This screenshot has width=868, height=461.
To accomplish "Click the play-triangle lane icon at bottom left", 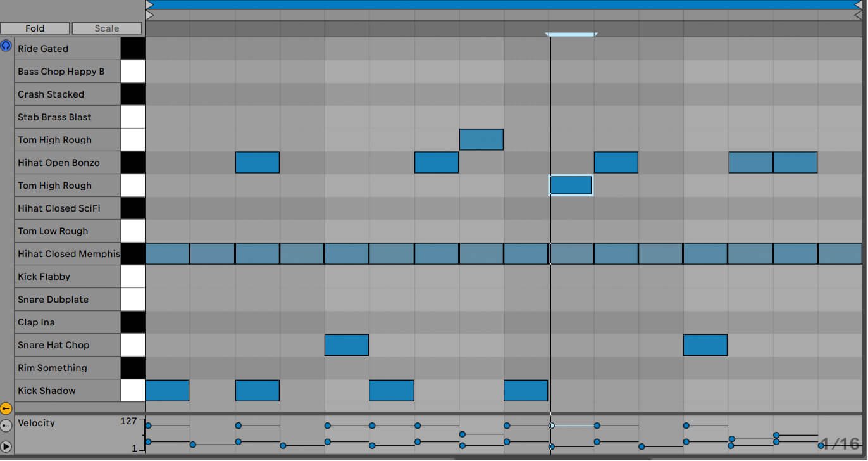I will tap(6, 446).
